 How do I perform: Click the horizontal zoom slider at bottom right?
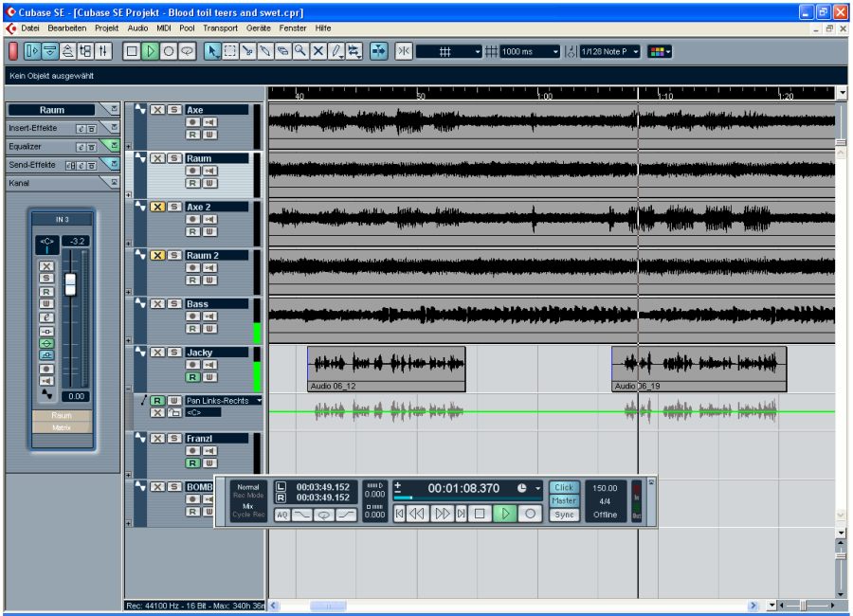803,606
